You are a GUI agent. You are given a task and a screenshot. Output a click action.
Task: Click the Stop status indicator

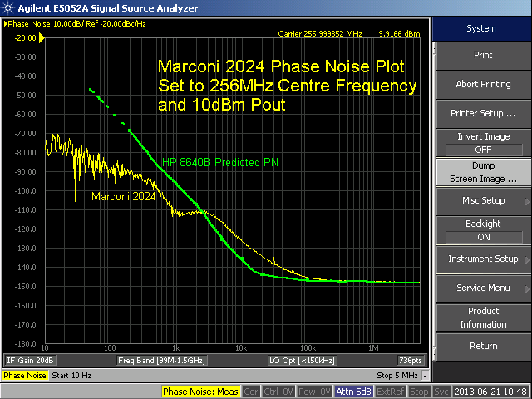pos(419,392)
